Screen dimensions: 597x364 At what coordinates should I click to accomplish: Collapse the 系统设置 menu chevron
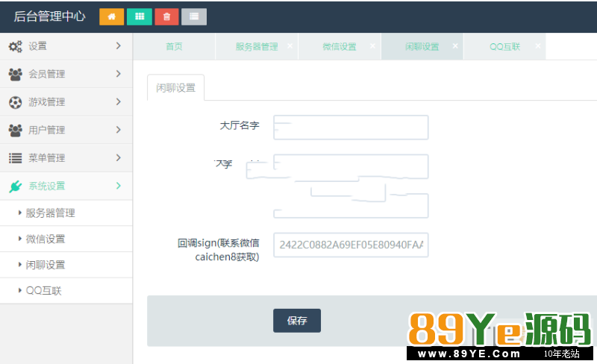pos(118,186)
